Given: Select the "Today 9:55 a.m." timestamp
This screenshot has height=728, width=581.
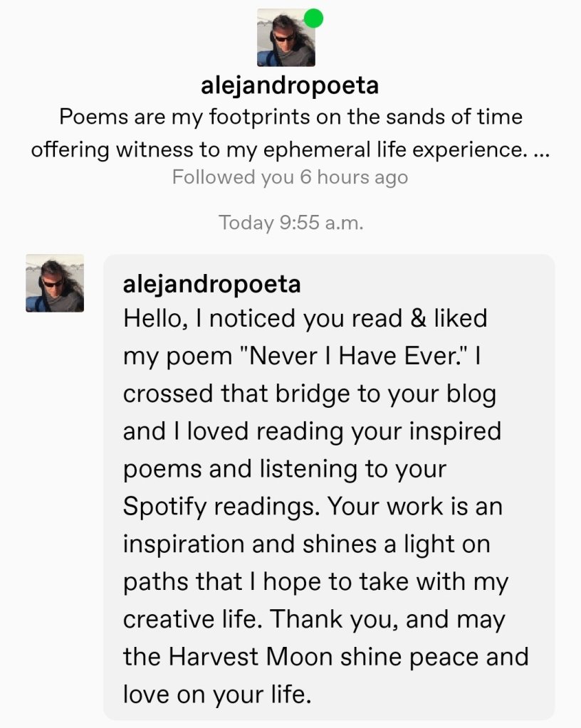Looking at the screenshot, I should [x=290, y=223].
